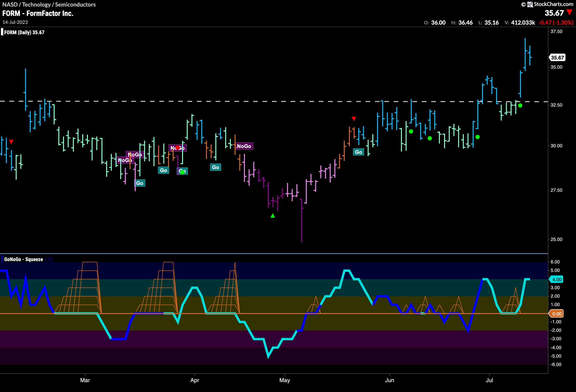Click the green dot under the July breakout bar

[x=520, y=105]
